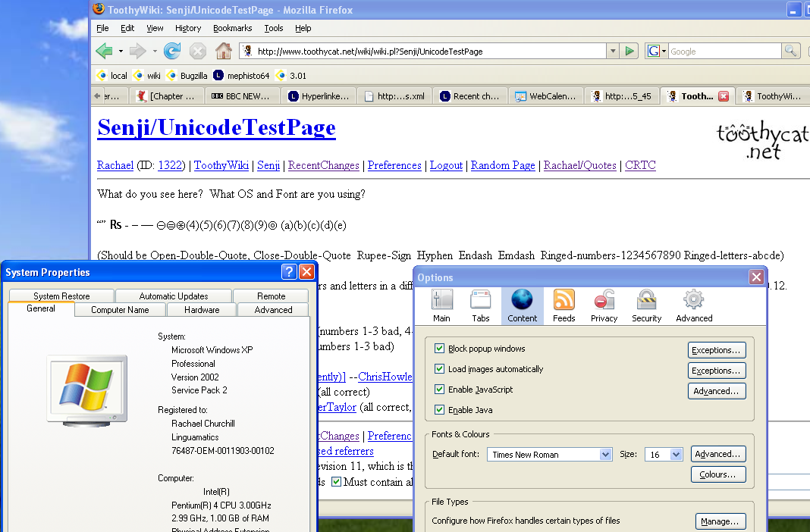Open the ChrisHowle link

[385, 377]
